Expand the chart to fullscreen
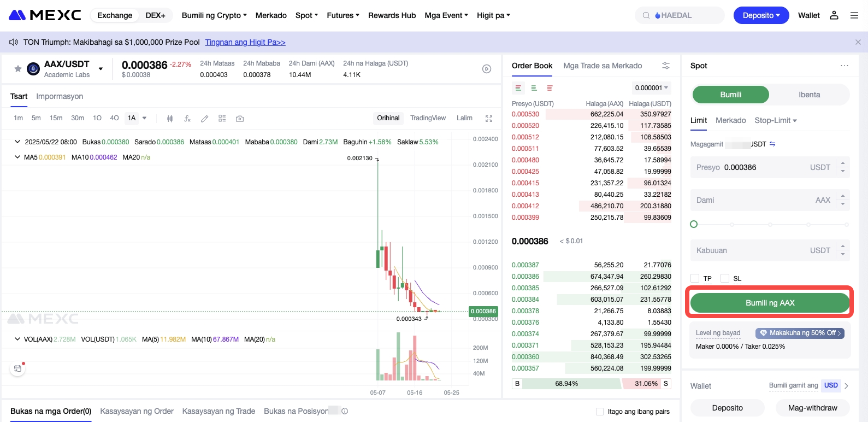Screen dimensions: 868x422 [x=489, y=119]
